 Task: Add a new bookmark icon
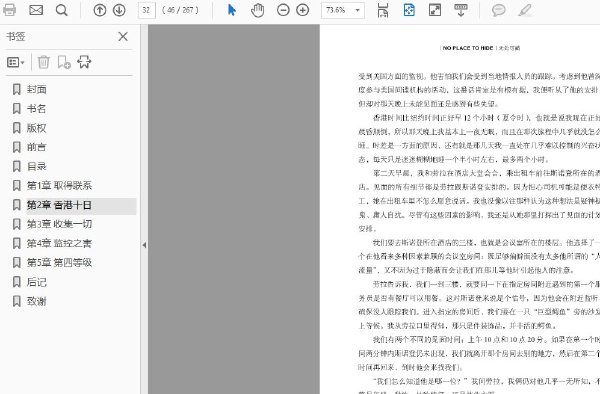point(64,62)
